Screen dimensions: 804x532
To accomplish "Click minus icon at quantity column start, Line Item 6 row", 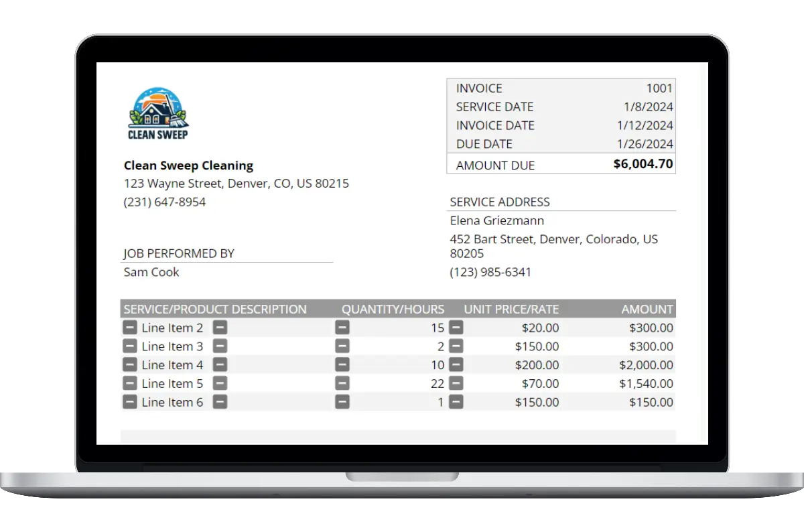I will 342,402.
